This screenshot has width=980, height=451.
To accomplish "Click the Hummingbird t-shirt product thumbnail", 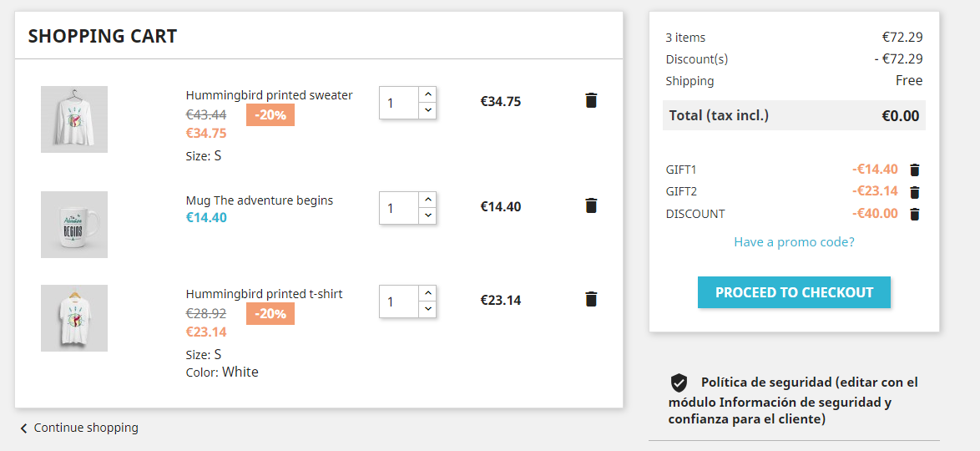I will click(x=74, y=318).
